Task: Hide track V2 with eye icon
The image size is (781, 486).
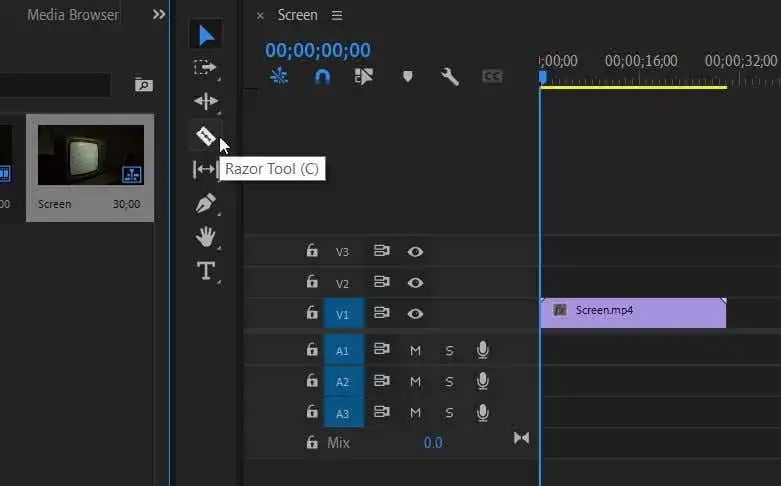Action: click(415, 283)
